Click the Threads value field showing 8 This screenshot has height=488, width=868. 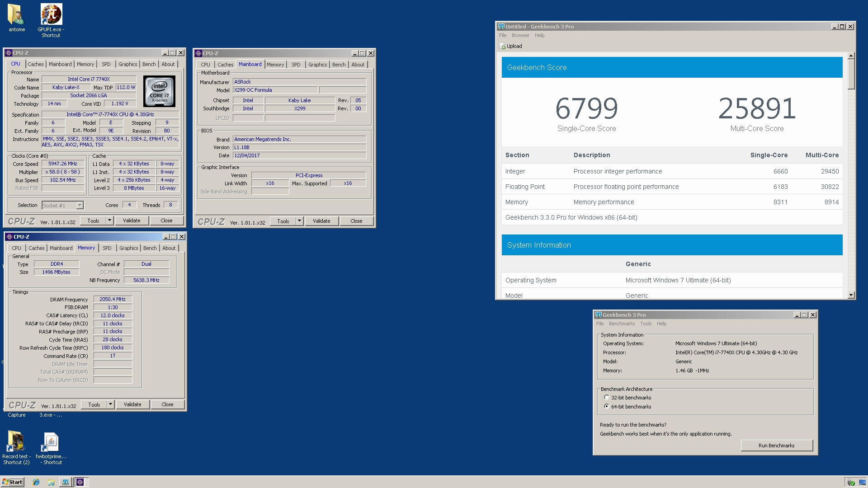(x=170, y=205)
